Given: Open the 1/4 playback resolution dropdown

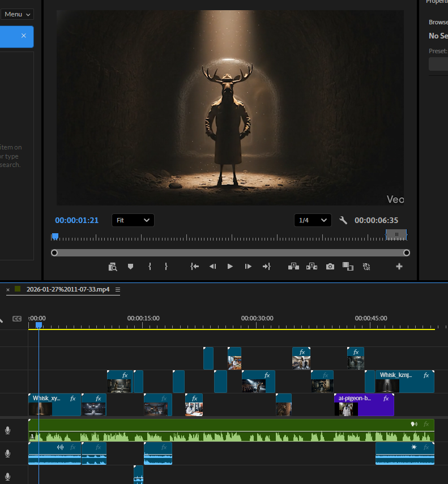Looking at the screenshot, I should [313, 220].
